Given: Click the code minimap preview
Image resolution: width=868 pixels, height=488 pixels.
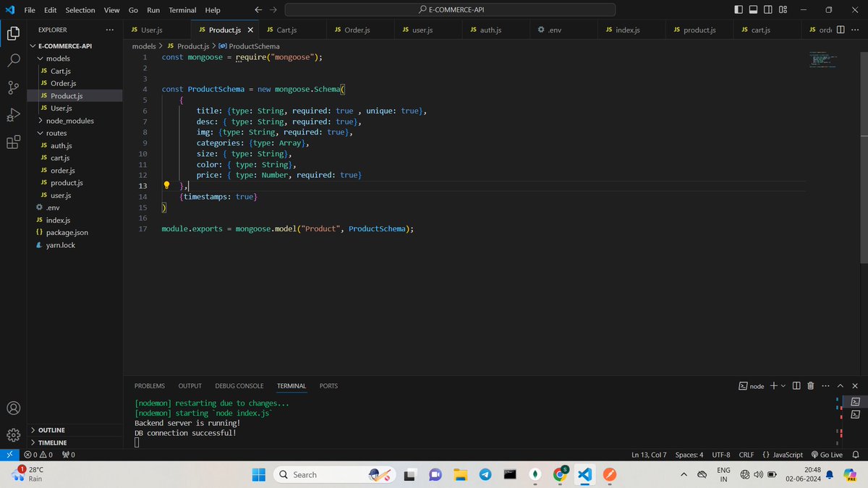Looking at the screenshot, I should click(x=822, y=59).
